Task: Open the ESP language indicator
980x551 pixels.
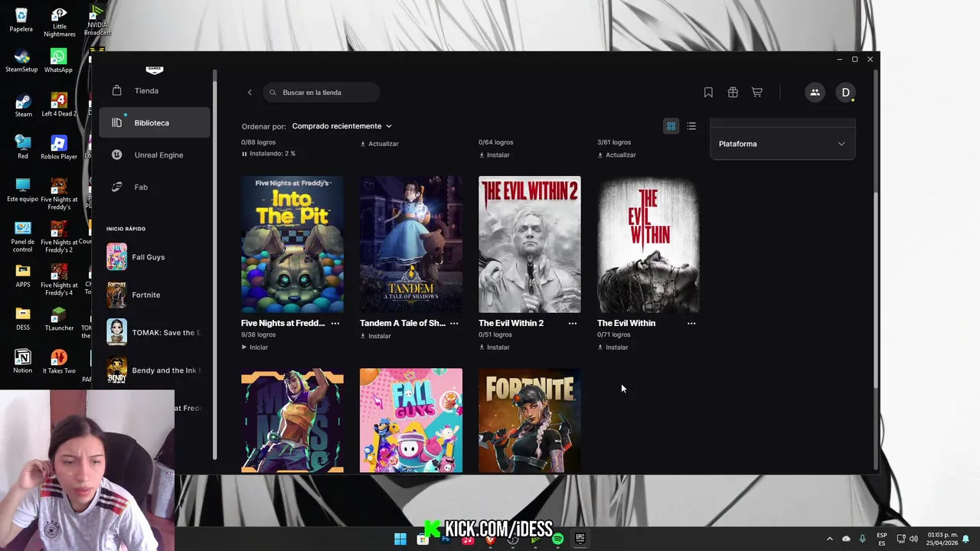Action: 882,539
